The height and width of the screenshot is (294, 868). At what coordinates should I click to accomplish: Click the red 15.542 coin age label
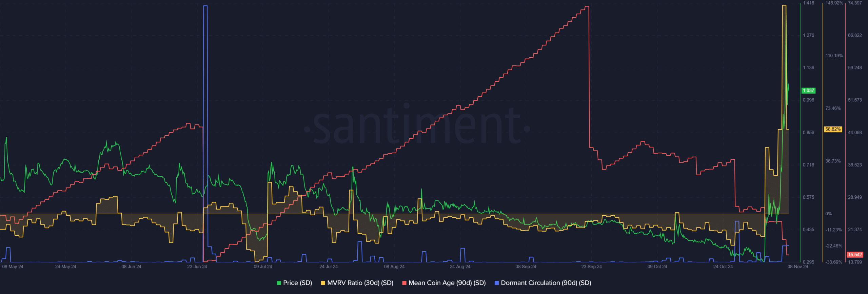855,255
